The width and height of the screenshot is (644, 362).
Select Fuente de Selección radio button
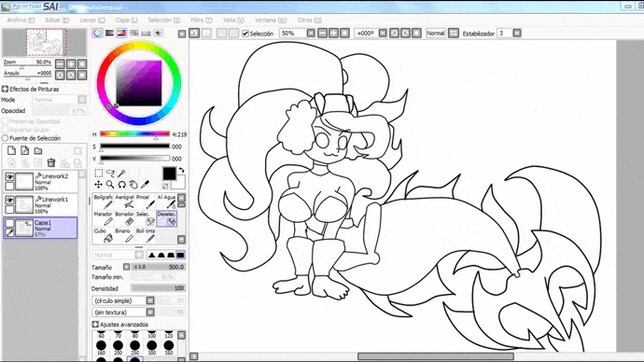pyautogui.click(x=5, y=138)
